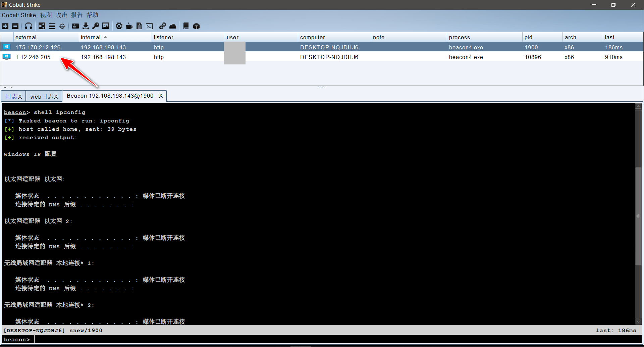
Task: Sort sessions by the process column
Action: (x=484, y=37)
